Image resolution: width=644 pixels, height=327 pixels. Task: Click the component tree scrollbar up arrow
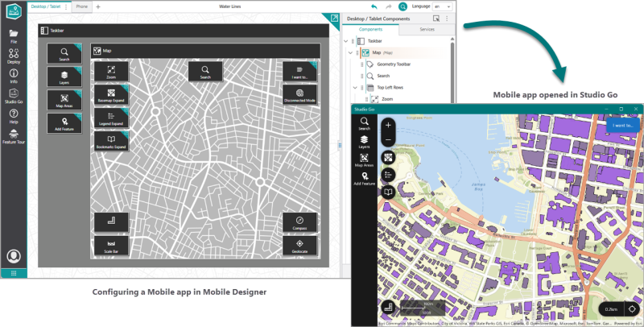point(452,39)
